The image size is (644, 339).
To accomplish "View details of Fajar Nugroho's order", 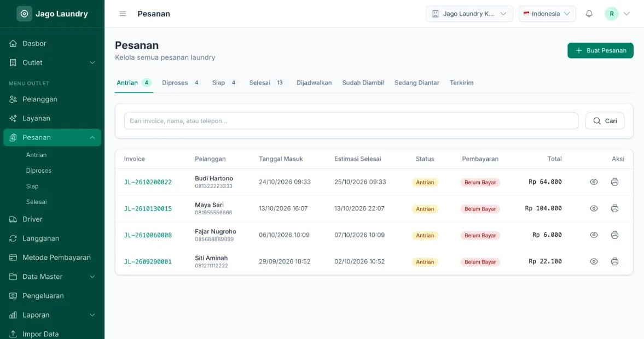I will point(594,235).
